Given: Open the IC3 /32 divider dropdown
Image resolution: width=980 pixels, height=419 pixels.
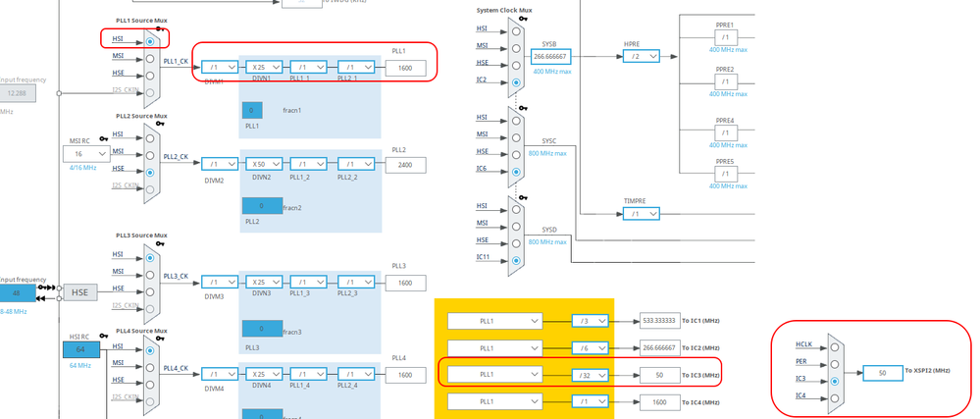Looking at the screenshot, I should [x=590, y=375].
